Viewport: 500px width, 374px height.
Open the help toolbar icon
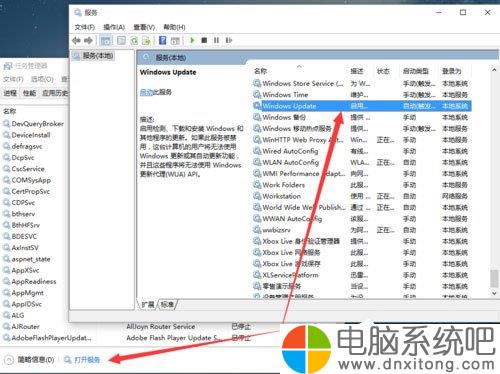tap(163, 40)
